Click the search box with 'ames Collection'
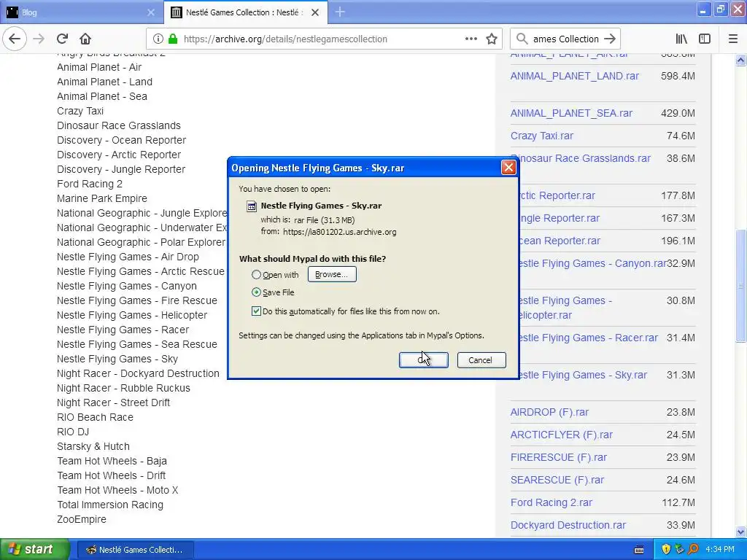 pyautogui.click(x=565, y=39)
